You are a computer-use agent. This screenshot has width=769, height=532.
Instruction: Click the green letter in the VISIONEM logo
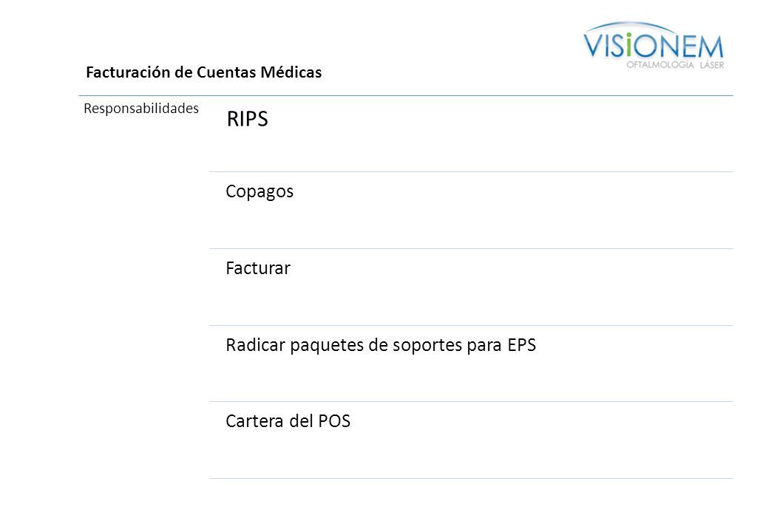[629, 46]
